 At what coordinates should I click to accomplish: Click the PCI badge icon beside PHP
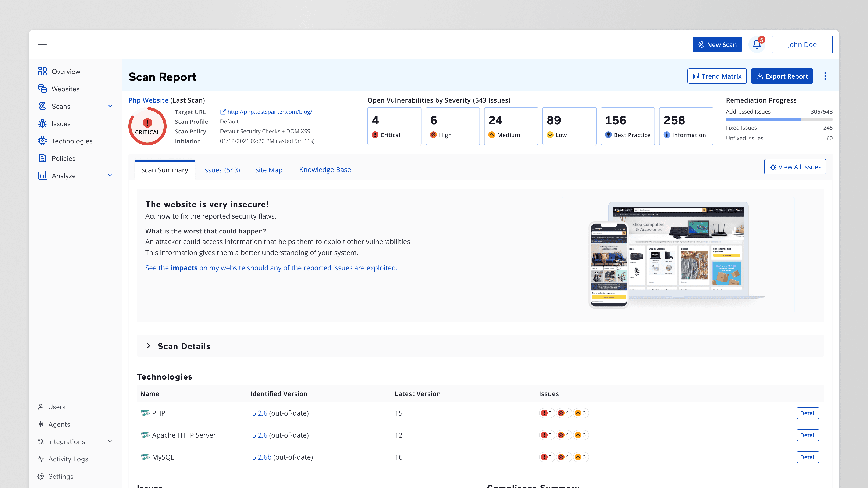(145, 413)
